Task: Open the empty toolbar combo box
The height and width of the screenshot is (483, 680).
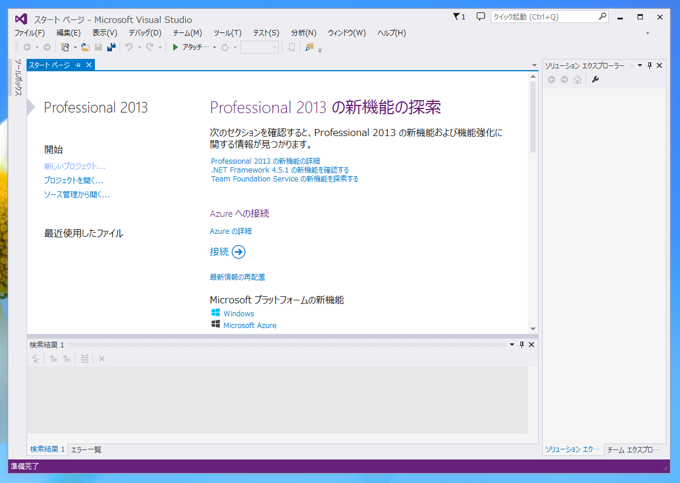Action: point(259,47)
